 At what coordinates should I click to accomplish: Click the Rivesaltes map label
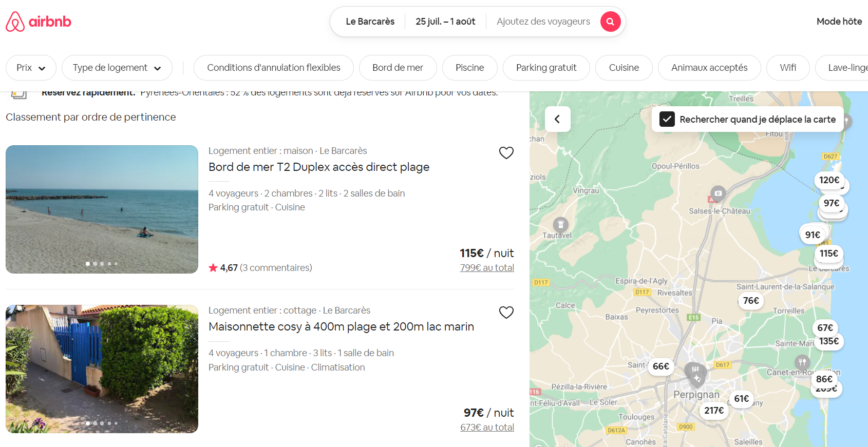[674, 293]
